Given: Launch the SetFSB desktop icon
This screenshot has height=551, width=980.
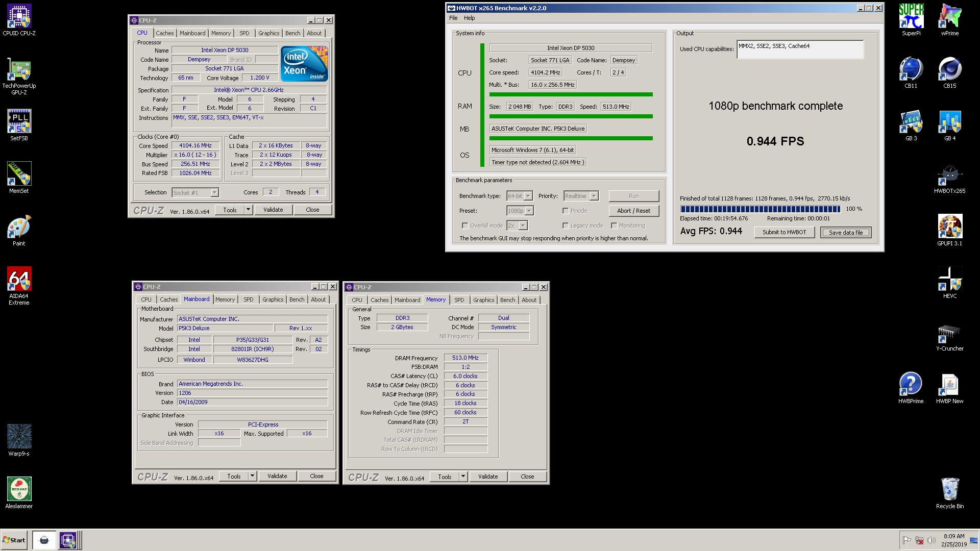Looking at the screenshot, I should click(x=19, y=125).
